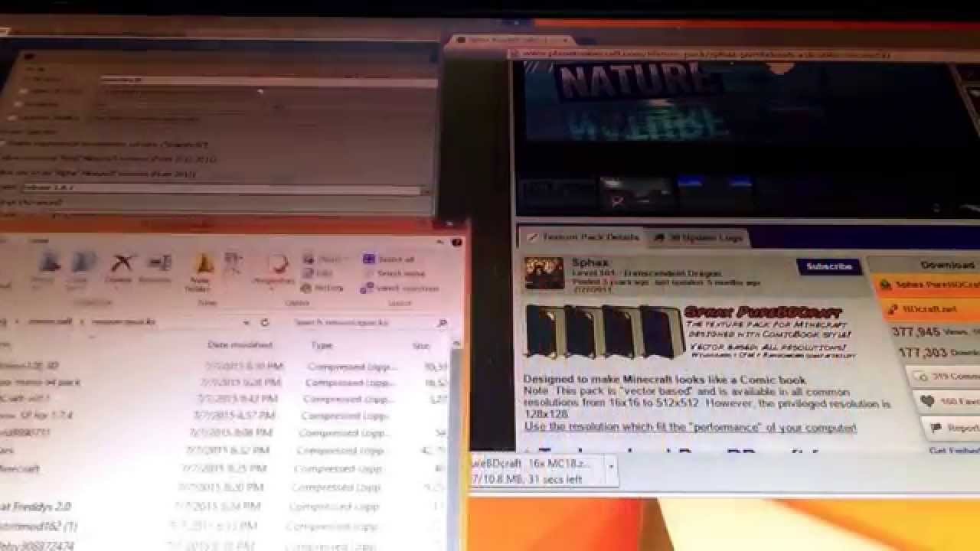The image size is (980, 551).
Task: Click the 377,945 views count
Action: [916, 332]
